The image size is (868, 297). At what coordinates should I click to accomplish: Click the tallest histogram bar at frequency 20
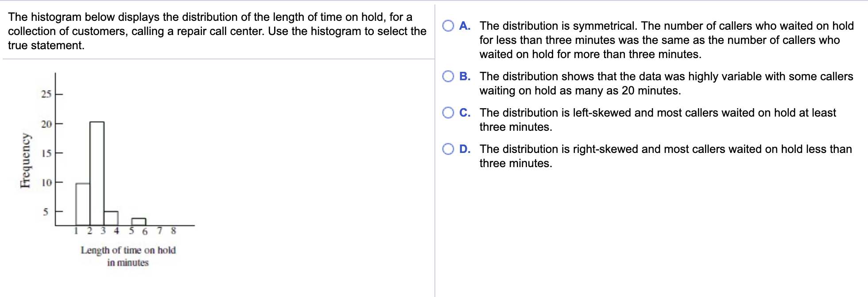coord(97,173)
